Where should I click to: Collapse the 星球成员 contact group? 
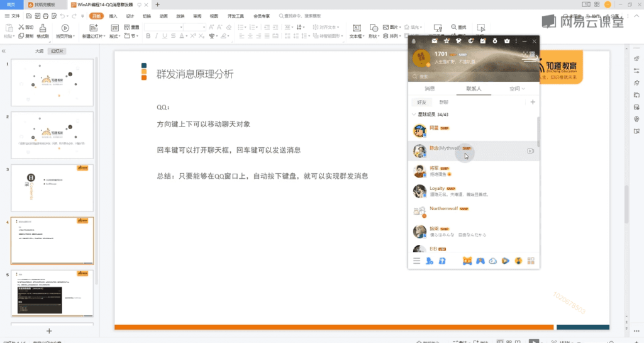413,115
